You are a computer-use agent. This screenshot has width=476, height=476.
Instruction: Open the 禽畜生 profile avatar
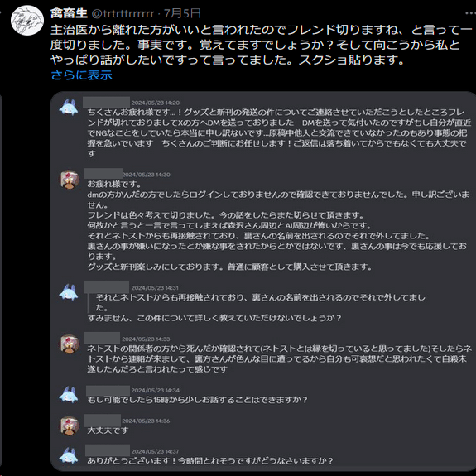[x=27, y=21]
